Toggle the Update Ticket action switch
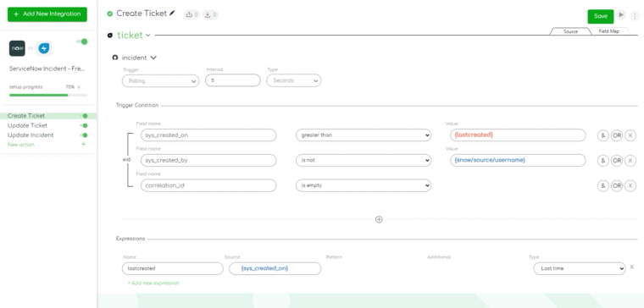This screenshot has height=308, width=644. pos(84,125)
